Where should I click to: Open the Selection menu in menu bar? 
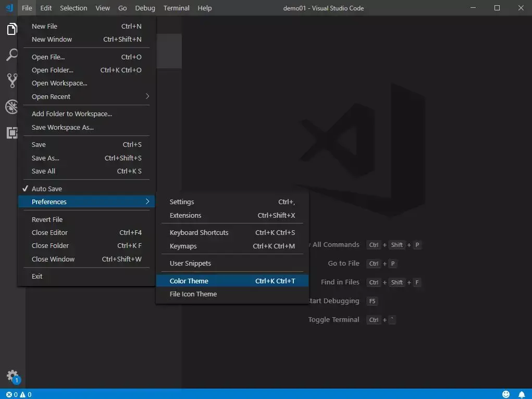[73, 8]
